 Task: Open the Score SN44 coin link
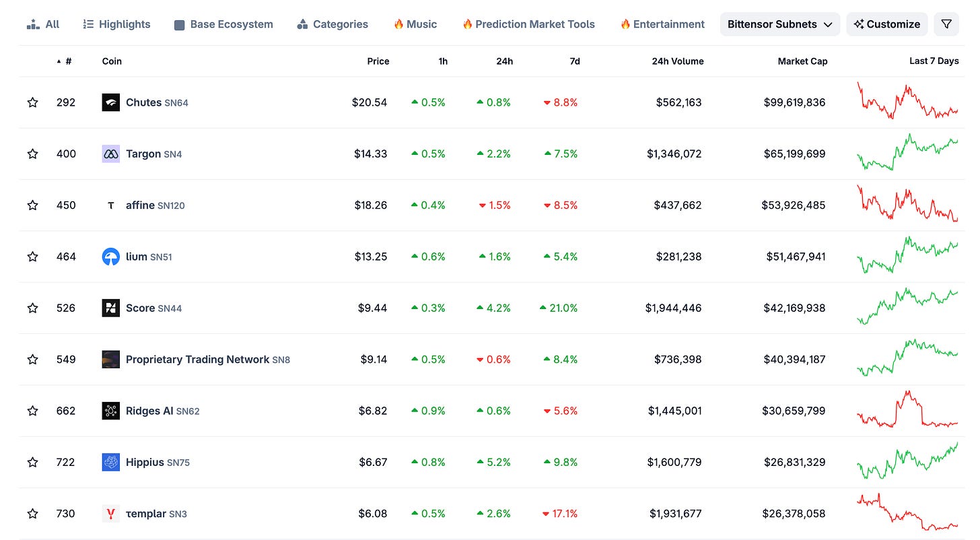(x=154, y=308)
